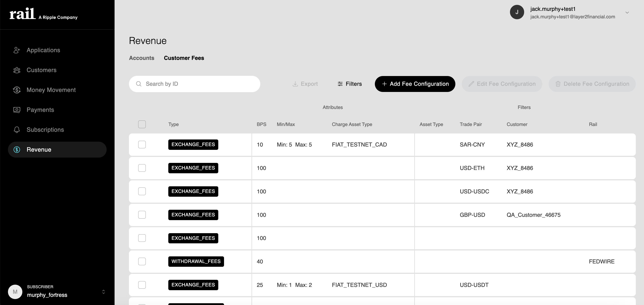
Task: Check the SAR-CNY fee row checkbox
Action: (x=142, y=145)
